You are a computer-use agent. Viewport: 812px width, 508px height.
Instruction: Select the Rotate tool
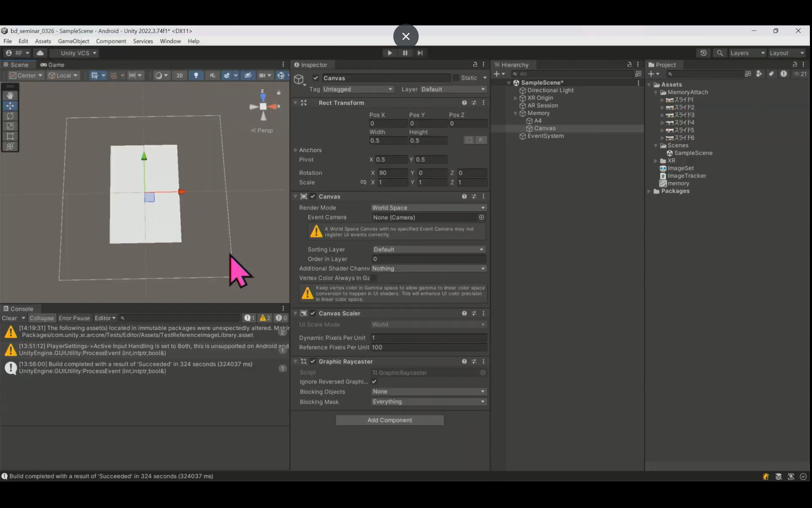pyautogui.click(x=10, y=116)
